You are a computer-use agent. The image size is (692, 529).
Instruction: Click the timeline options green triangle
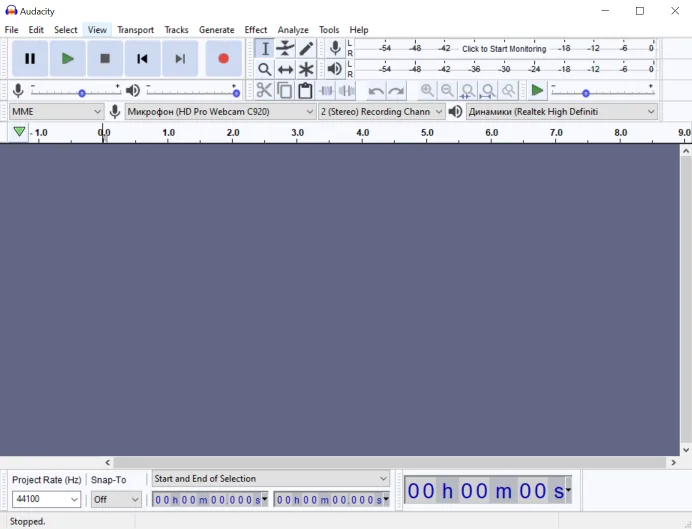pos(19,131)
